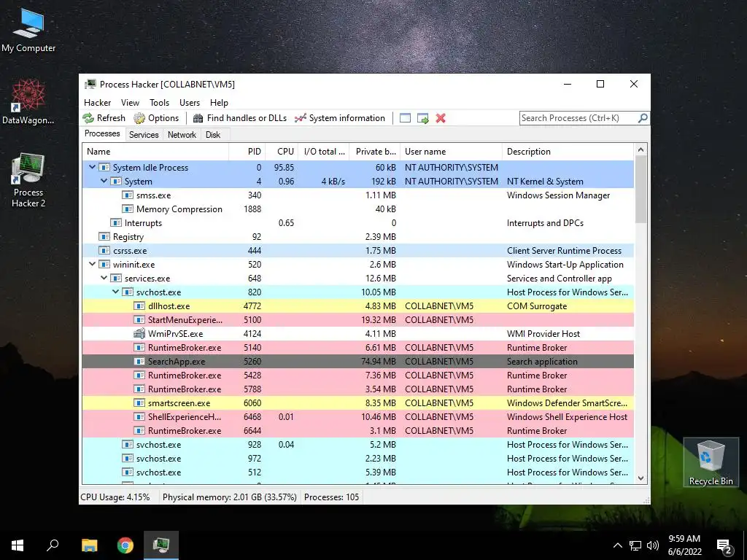Select the Memory Compression row
The image size is (747, 560).
pos(357,209)
